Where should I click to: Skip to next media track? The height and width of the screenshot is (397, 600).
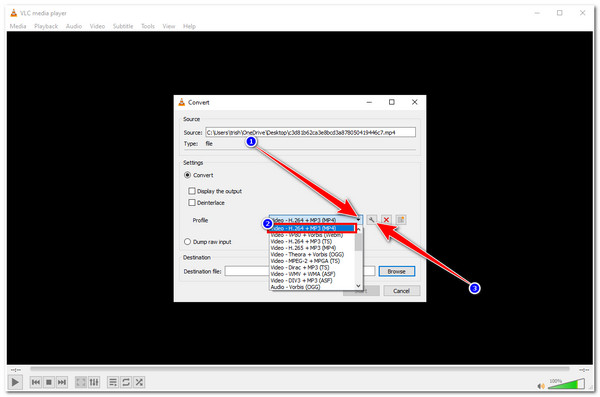click(62, 382)
